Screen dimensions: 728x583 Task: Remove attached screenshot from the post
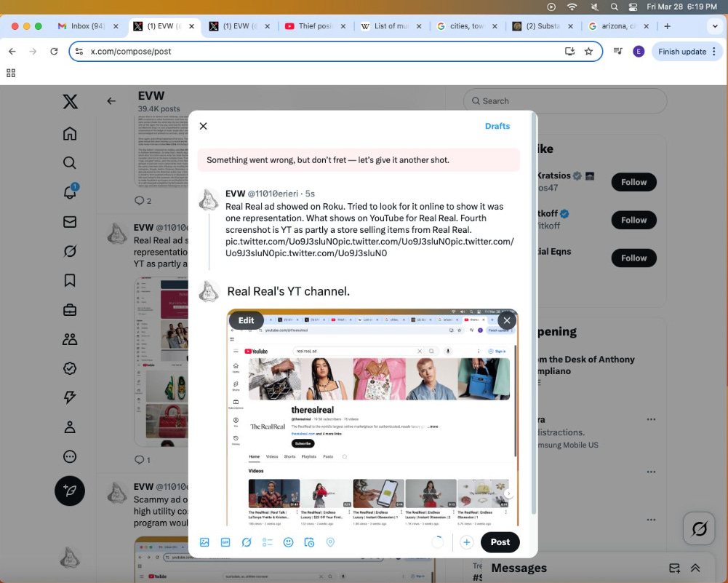coord(507,320)
